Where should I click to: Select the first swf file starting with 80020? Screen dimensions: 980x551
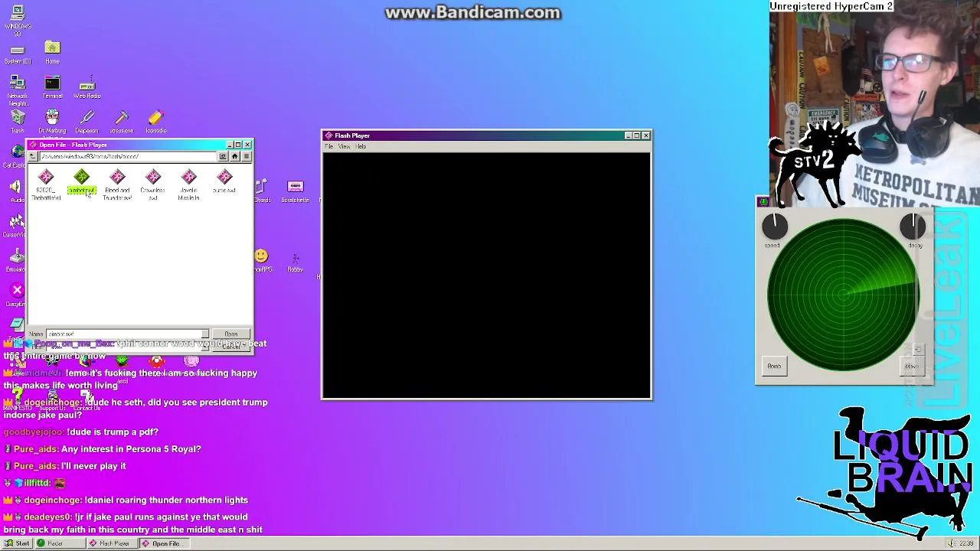coord(46,184)
